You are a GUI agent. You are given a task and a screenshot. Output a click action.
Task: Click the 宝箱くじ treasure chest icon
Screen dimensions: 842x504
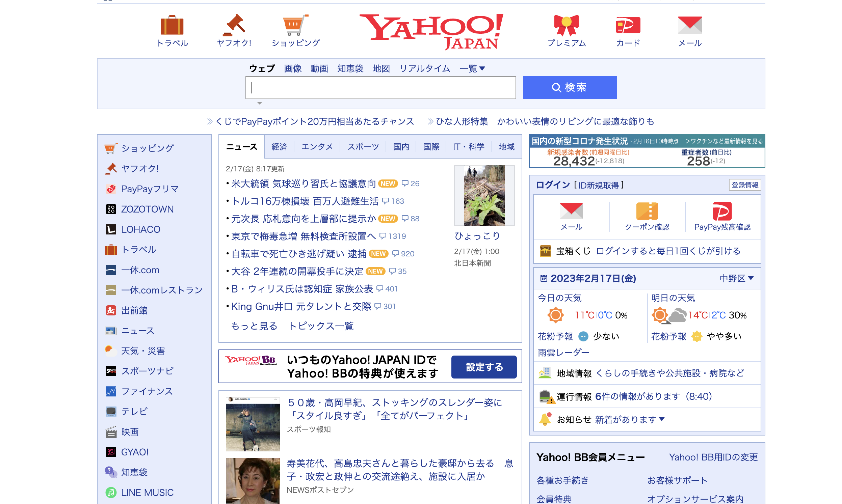click(x=545, y=251)
